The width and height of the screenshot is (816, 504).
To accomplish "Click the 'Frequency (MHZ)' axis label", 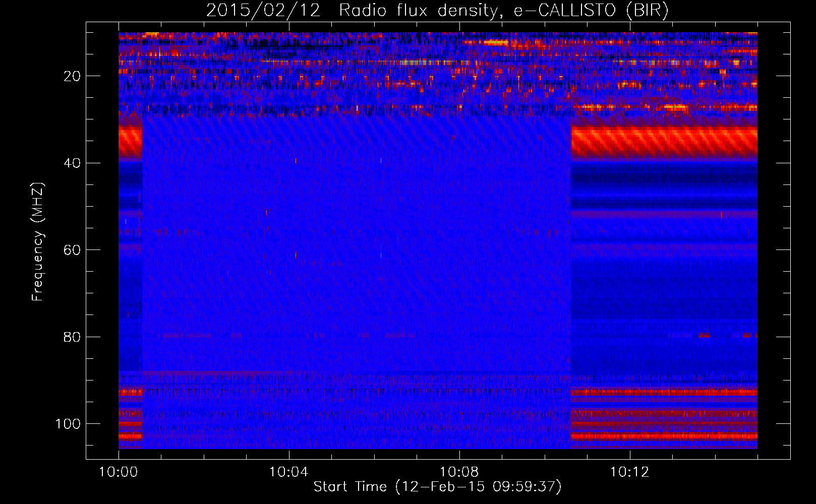I will tap(38, 242).
